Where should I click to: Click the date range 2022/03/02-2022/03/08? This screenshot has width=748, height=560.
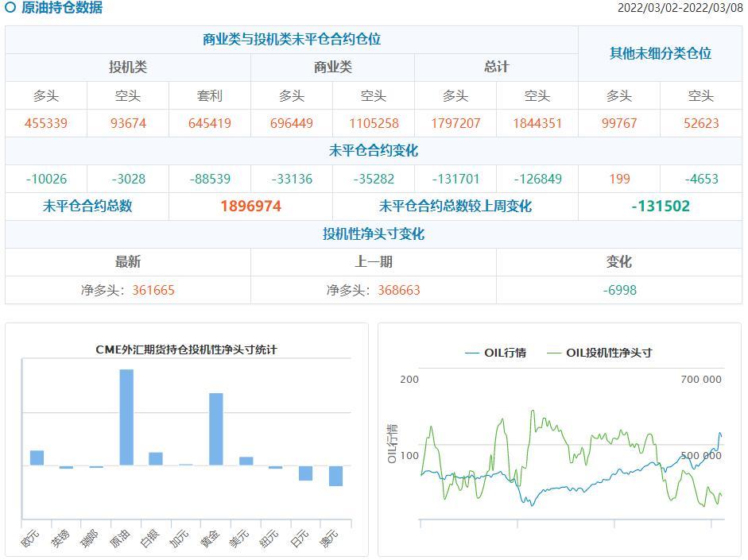[680, 8]
